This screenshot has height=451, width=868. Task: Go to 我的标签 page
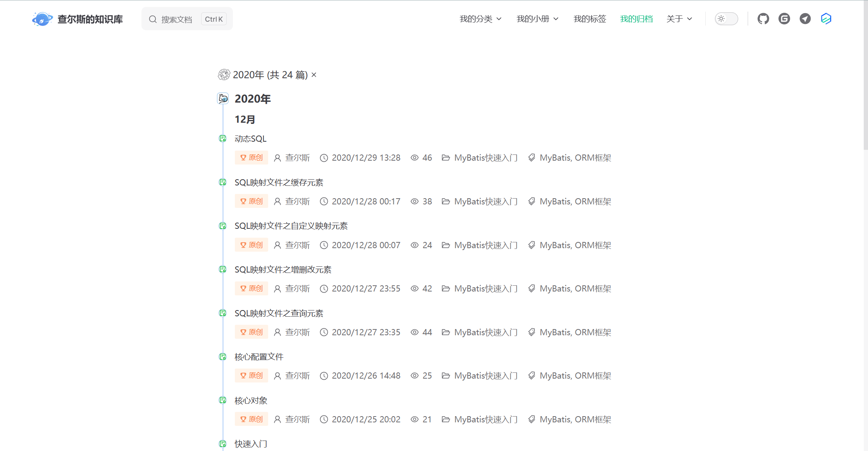pyautogui.click(x=589, y=19)
